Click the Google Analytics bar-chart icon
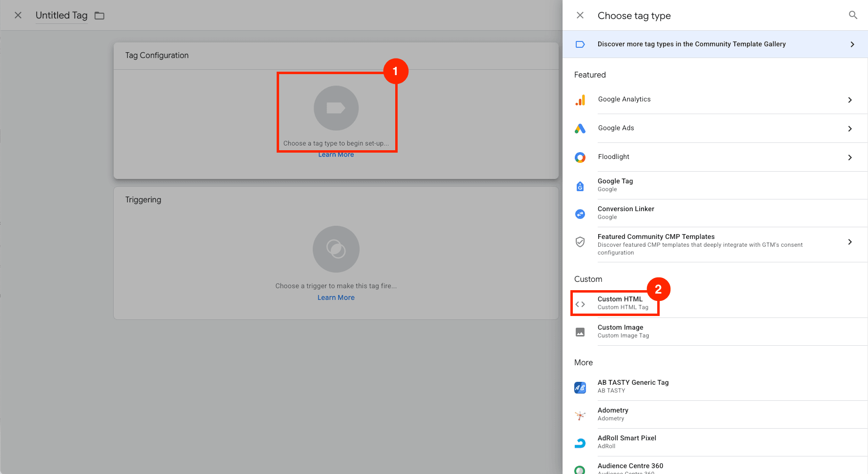The width and height of the screenshot is (868, 474). coord(580,100)
